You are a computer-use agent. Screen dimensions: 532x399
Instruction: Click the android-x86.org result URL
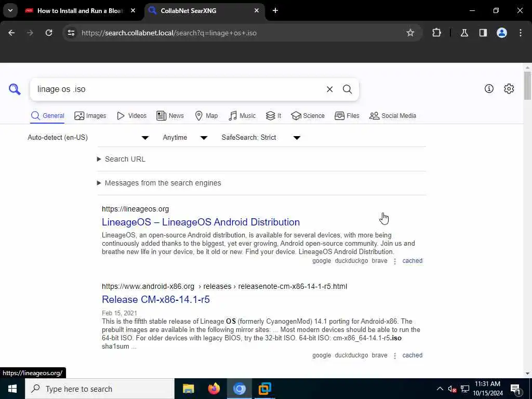pos(224,286)
